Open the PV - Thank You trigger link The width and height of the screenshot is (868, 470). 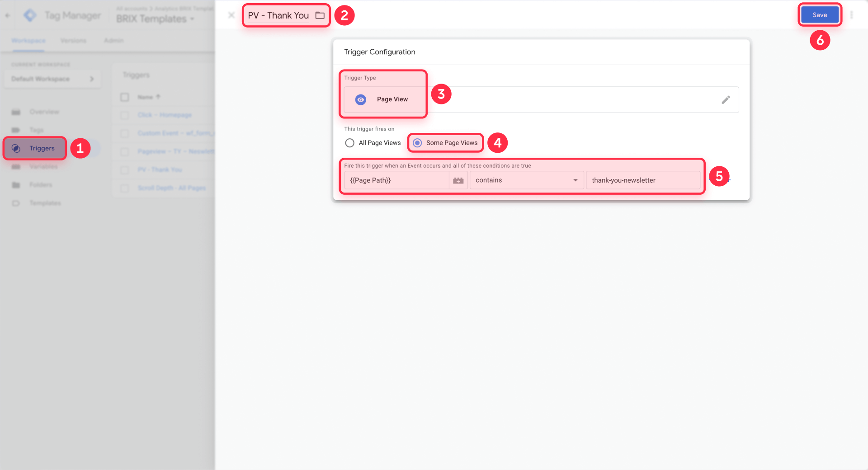point(160,170)
